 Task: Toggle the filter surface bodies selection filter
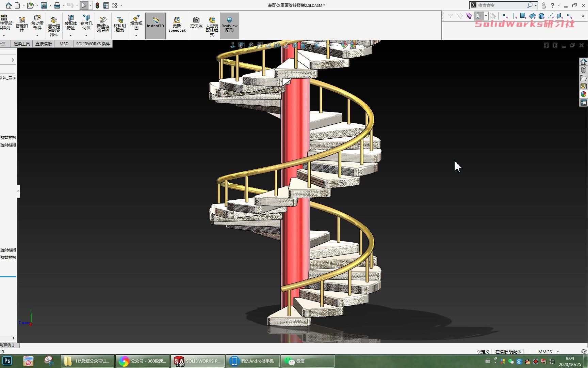pos(533,16)
